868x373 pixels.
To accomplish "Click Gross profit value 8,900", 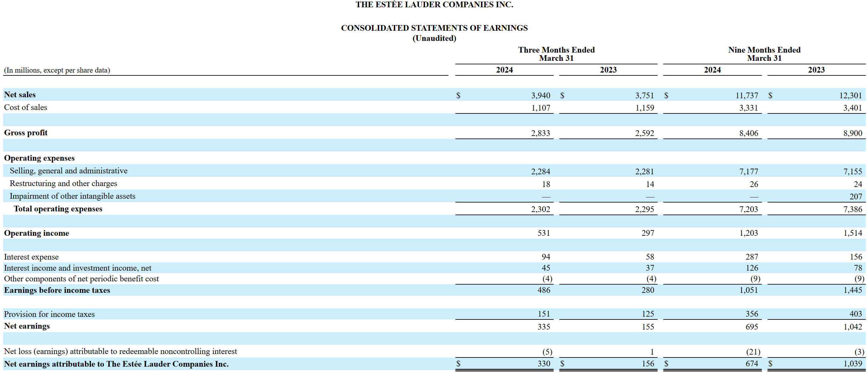I will (852, 133).
